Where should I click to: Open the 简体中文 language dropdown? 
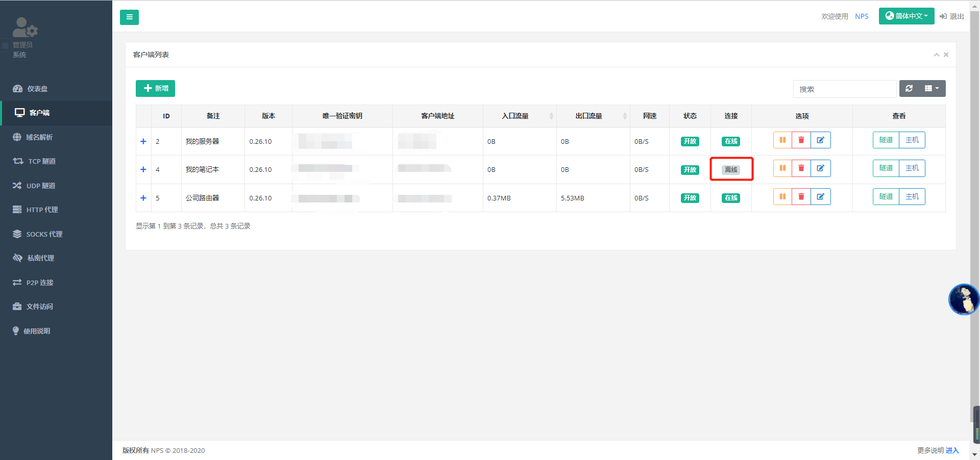pyautogui.click(x=906, y=16)
